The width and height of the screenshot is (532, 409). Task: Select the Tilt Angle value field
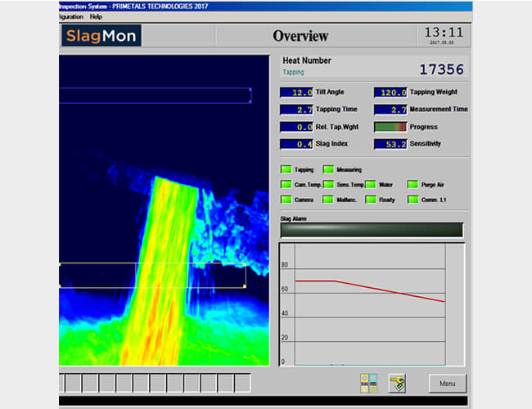tap(296, 92)
